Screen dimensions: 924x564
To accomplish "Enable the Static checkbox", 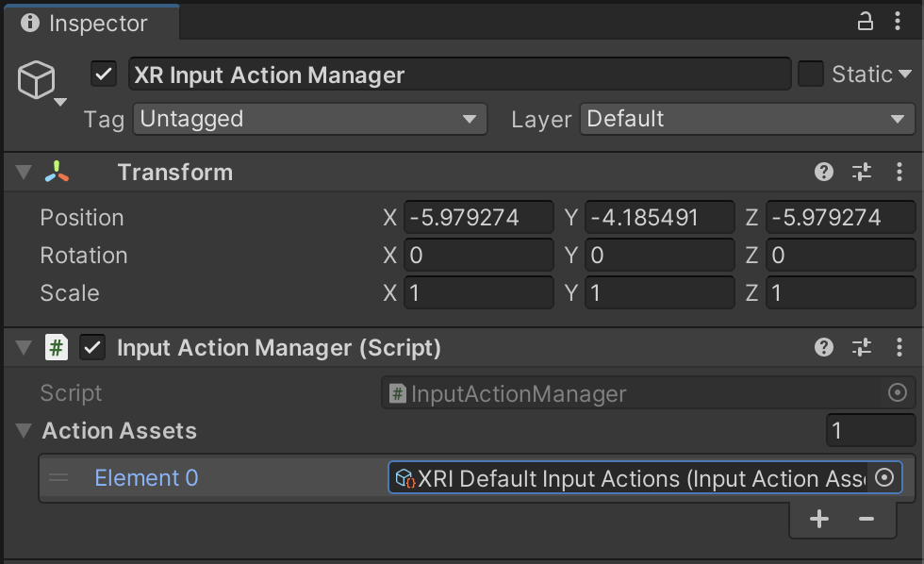I will pyautogui.click(x=811, y=75).
